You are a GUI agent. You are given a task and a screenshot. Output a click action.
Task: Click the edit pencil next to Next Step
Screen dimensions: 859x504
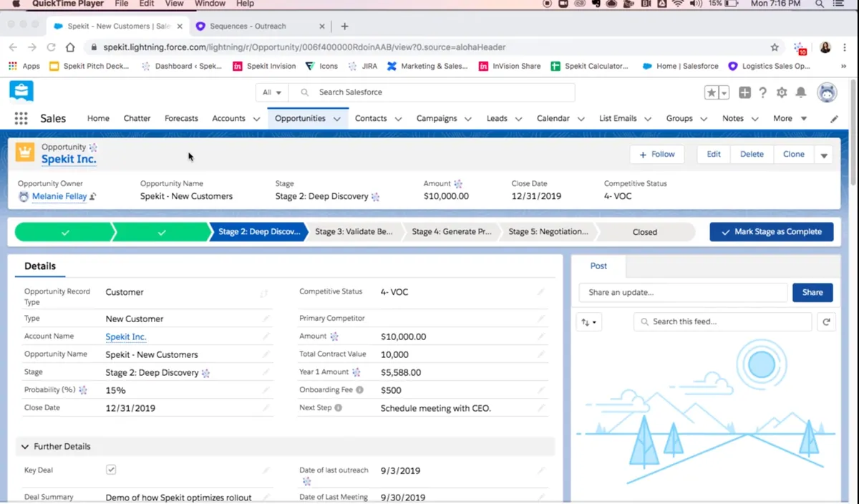click(x=541, y=408)
